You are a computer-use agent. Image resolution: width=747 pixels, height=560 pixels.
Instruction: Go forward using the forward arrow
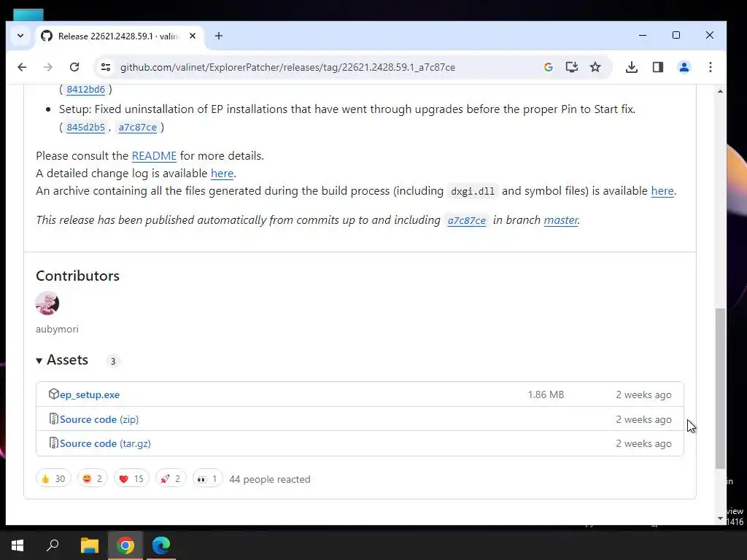(x=47, y=67)
